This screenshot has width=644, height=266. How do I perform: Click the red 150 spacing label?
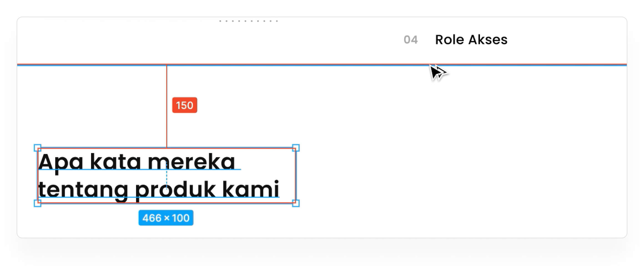[185, 105]
